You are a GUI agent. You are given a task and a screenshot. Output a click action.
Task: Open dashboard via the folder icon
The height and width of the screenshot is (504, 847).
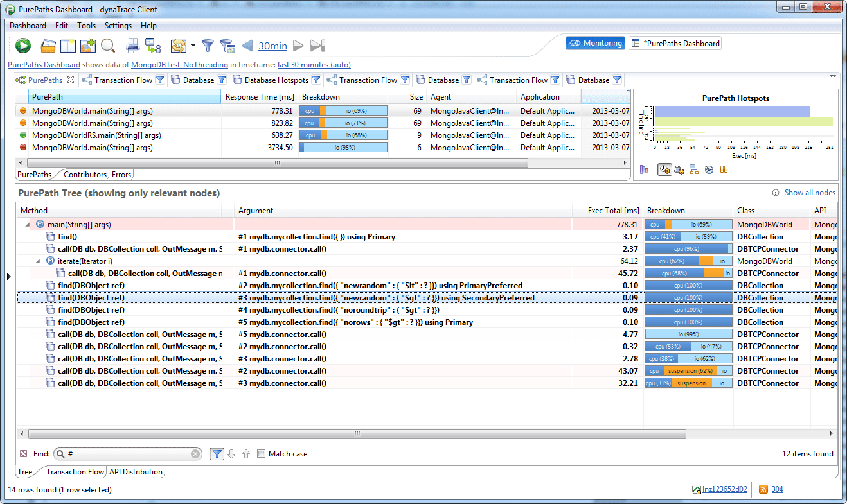point(48,46)
